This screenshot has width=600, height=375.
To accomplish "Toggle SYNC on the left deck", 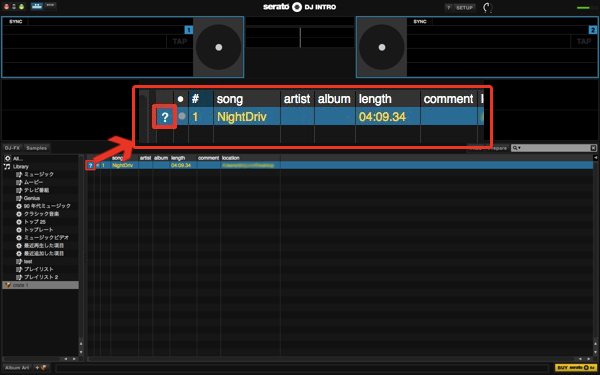I will (16, 21).
